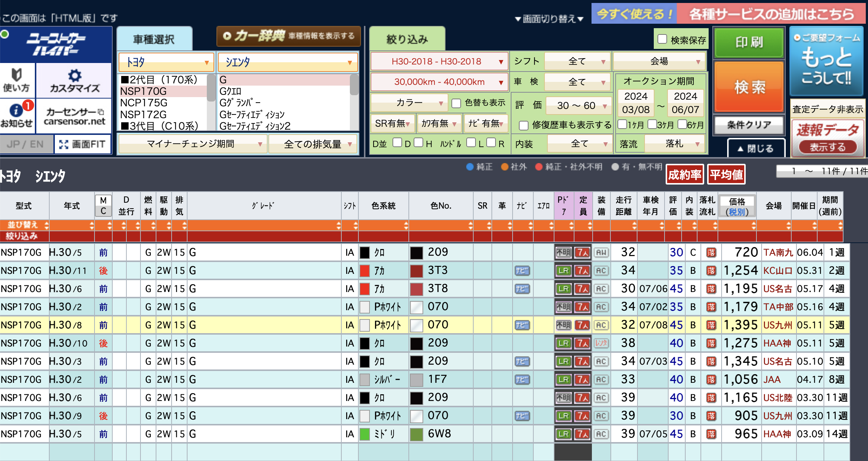The height and width of the screenshot is (461, 868).
Task: Check the D並 D checkbox
Action: tap(397, 142)
